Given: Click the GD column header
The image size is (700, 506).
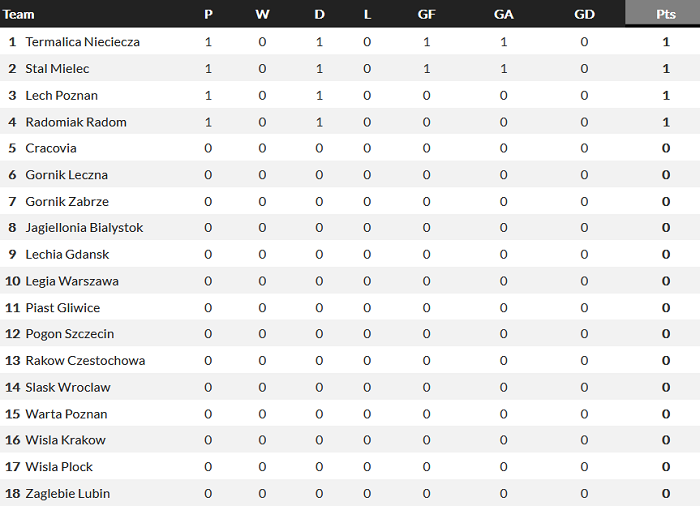Looking at the screenshot, I should pyautogui.click(x=584, y=14).
